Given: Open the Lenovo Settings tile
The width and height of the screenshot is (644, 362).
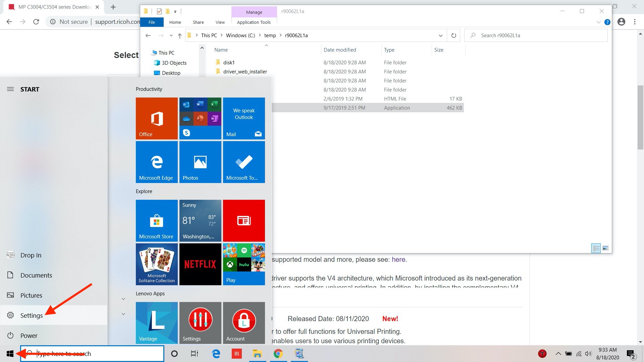Looking at the screenshot, I should (x=200, y=323).
